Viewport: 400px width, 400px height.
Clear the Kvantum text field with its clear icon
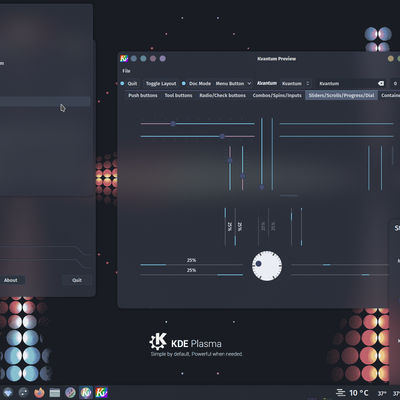coord(381,83)
